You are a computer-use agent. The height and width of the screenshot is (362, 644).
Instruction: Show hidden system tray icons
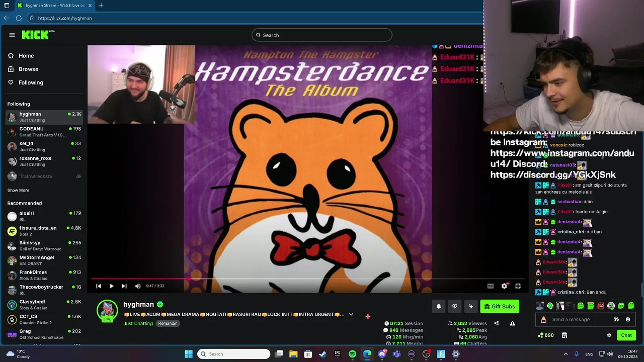click(566, 354)
